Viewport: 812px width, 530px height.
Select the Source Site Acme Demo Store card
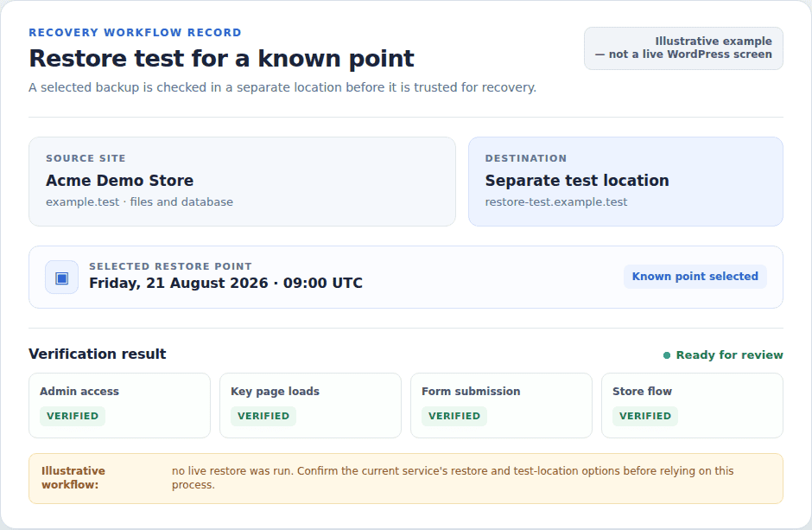[242, 182]
